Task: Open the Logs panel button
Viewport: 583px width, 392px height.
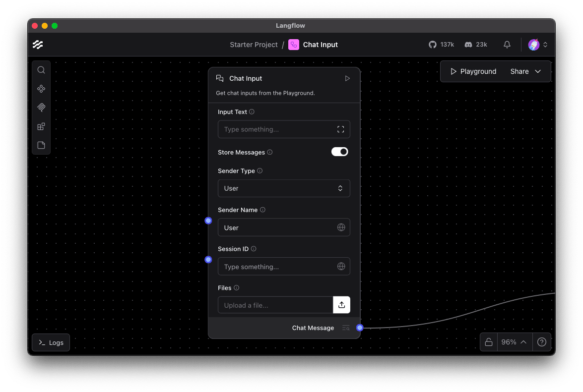Action: click(x=51, y=342)
